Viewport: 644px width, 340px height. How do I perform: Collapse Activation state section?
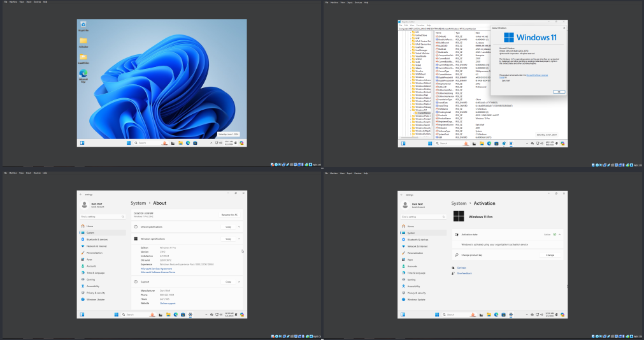point(559,234)
